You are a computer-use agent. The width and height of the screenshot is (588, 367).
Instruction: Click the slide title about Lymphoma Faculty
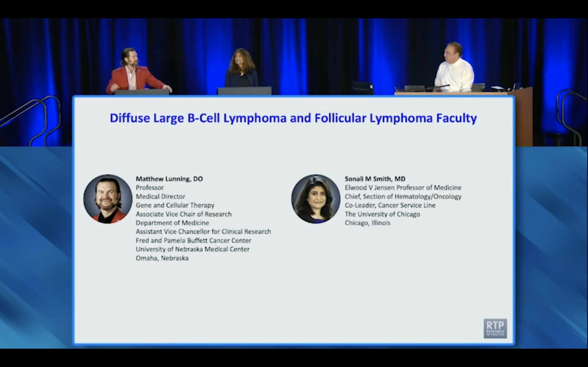pos(293,118)
